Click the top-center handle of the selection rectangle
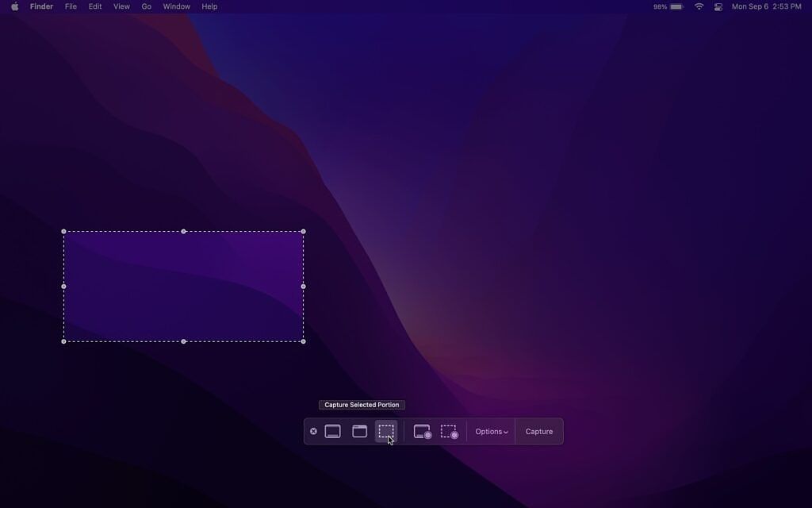 click(184, 231)
